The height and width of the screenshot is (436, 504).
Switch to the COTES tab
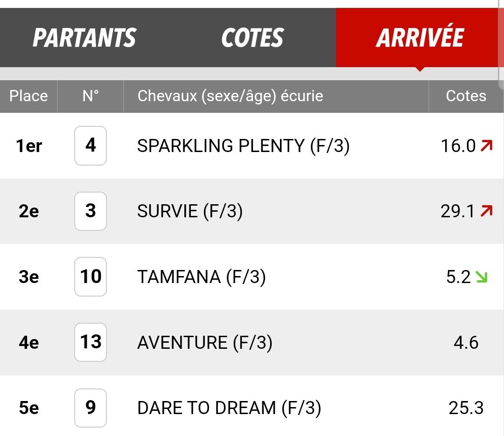(x=252, y=38)
